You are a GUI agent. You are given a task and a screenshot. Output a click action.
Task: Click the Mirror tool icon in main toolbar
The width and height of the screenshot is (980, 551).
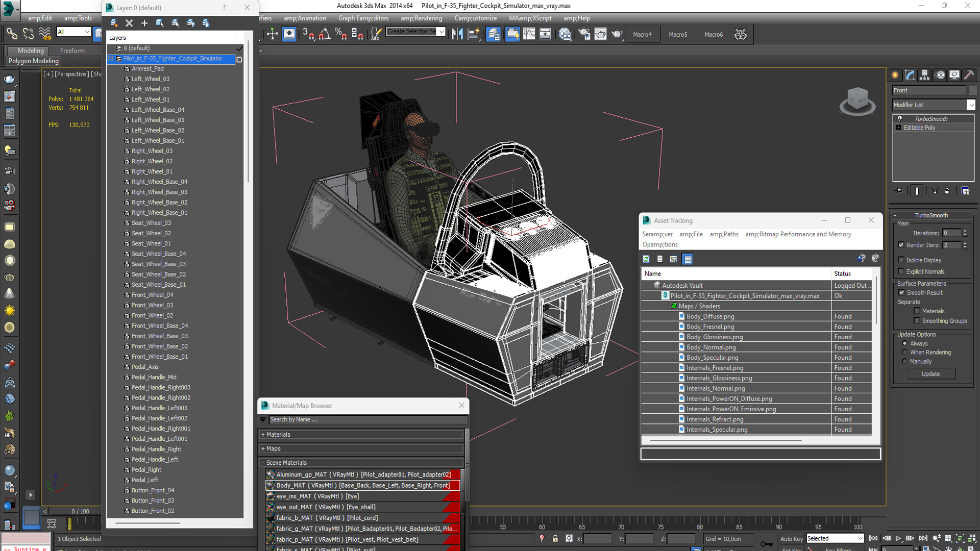click(x=457, y=34)
